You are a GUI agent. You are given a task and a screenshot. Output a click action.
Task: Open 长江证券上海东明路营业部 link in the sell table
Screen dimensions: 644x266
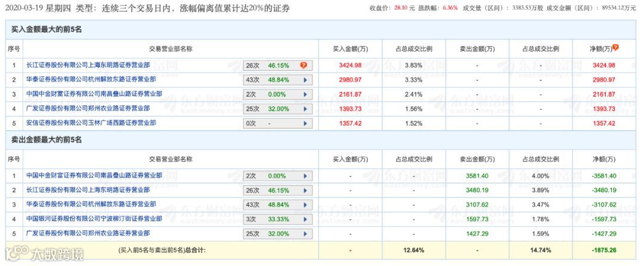pyautogui.click(x=88, y=190)
